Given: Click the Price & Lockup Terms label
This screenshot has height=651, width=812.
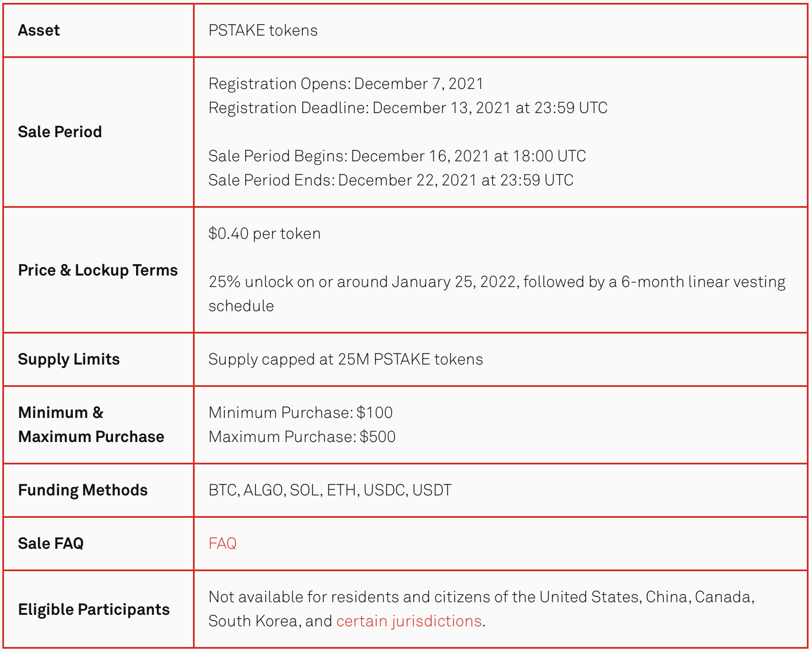Looking at the screenshot, I should (x=98, y=270).
